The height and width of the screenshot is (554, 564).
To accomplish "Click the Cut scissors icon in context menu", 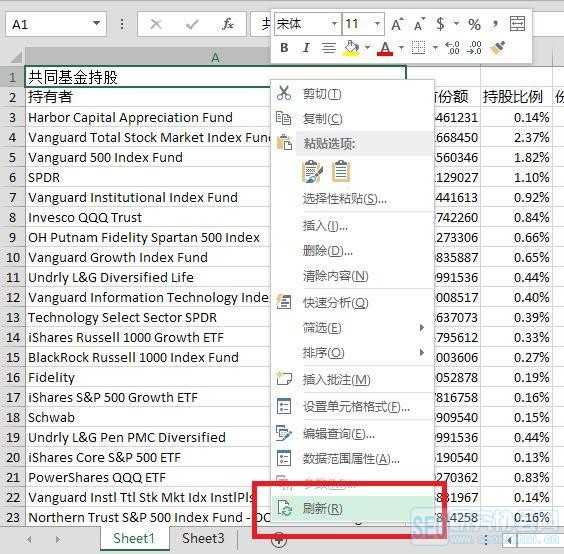I will (284, 93).
